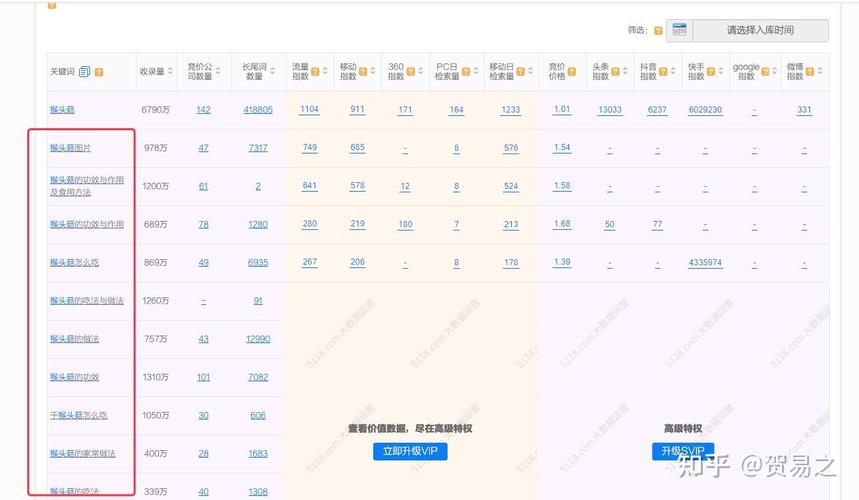Sort the table by 收录量 arrows
The width and height of the screenshot is (859, 500).
pyautogui.click(x=170, y=71)
